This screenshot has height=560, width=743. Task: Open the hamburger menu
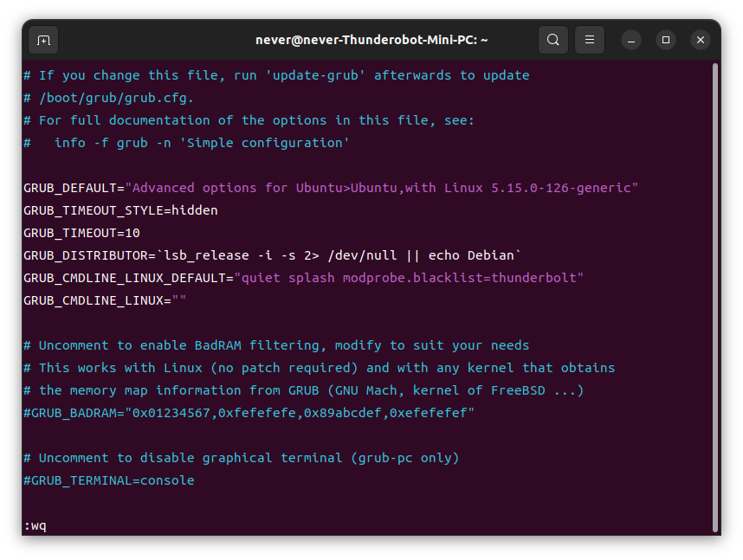(589, 40)
